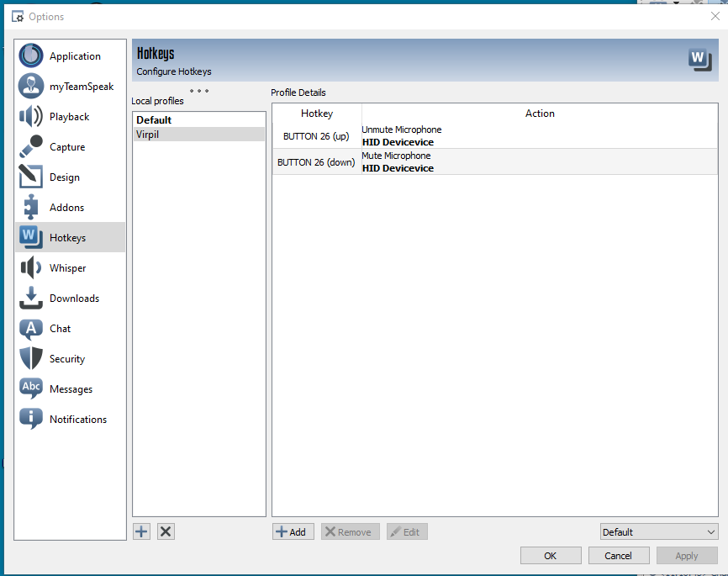Click the three-dots handle above Local profiles

click(x=199, y=91)
